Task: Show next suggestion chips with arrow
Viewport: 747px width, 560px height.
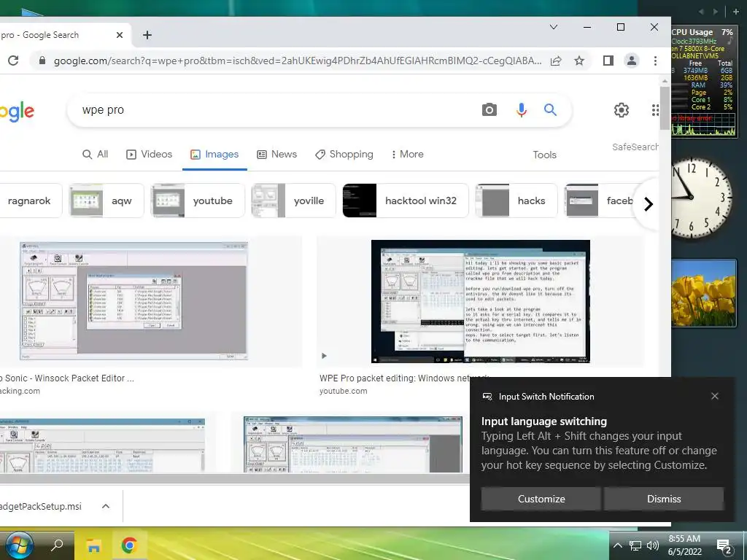Action: pos(648,204)
